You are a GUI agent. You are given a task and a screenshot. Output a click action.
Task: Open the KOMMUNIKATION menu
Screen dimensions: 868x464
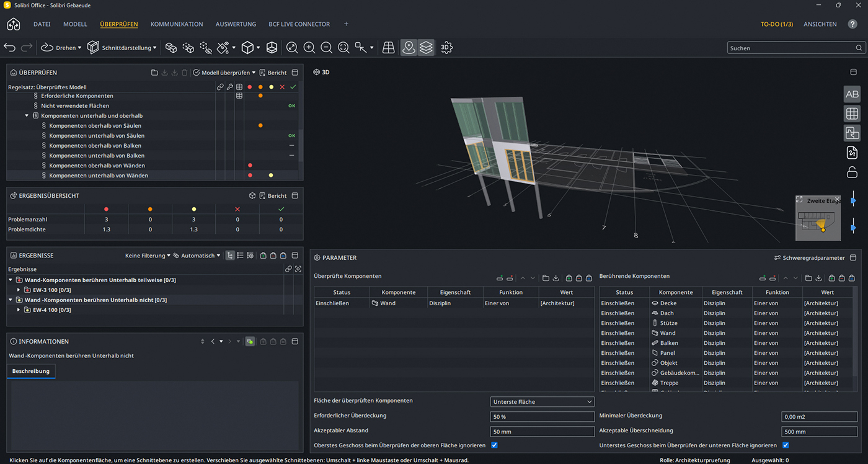176,24
